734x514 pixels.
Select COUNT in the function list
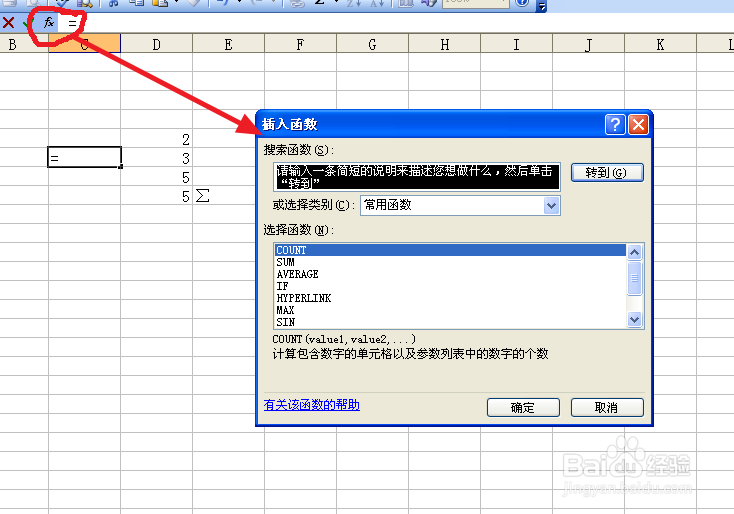450,250
